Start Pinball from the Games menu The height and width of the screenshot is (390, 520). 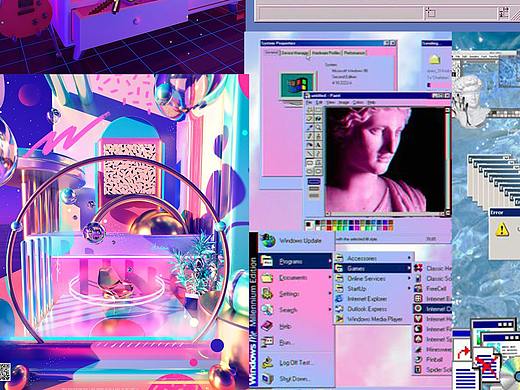click(x=433, y=359)
